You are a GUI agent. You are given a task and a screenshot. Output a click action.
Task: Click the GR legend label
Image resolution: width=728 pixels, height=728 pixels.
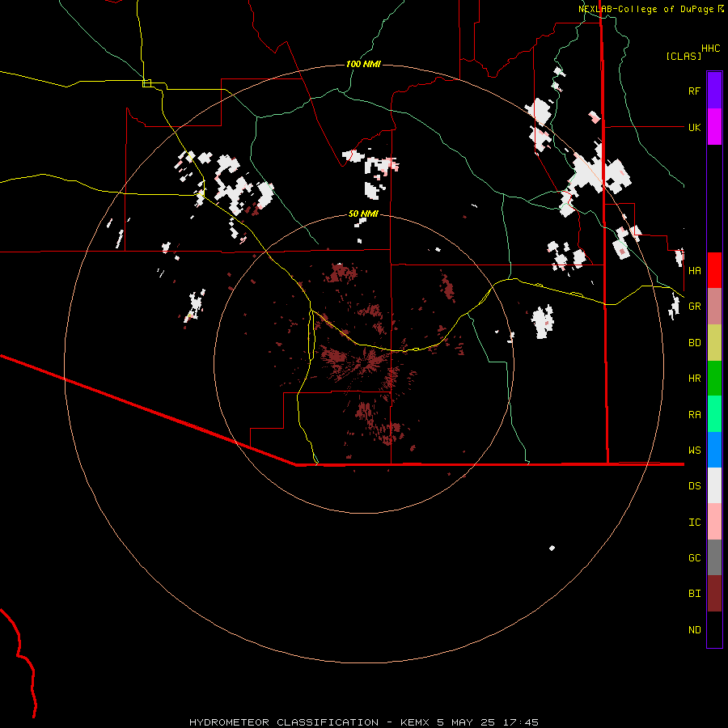(x=694, y=306)
